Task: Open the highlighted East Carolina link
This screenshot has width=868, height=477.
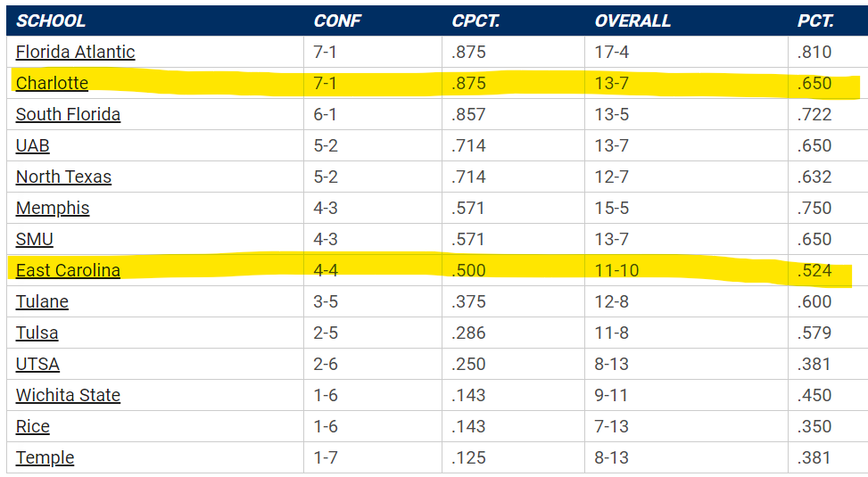Action: [68, 270]
